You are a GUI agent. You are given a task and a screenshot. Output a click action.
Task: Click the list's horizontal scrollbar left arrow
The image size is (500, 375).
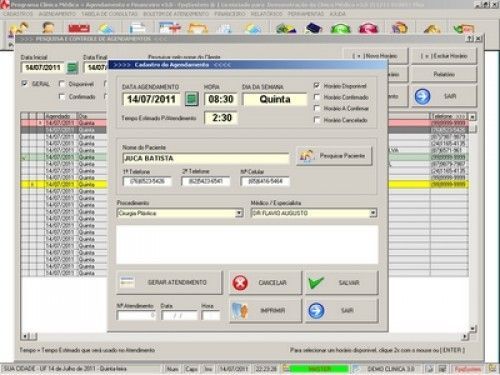pyautogui.click(x=24, y=337)
